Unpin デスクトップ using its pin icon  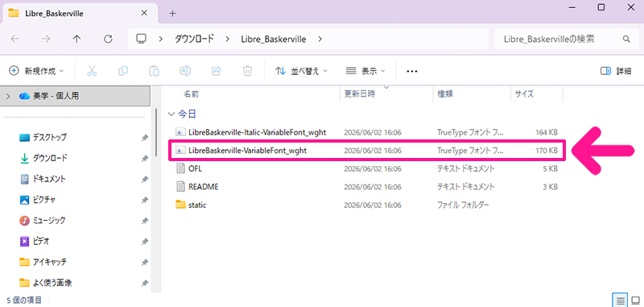click(x=145, y=138)
